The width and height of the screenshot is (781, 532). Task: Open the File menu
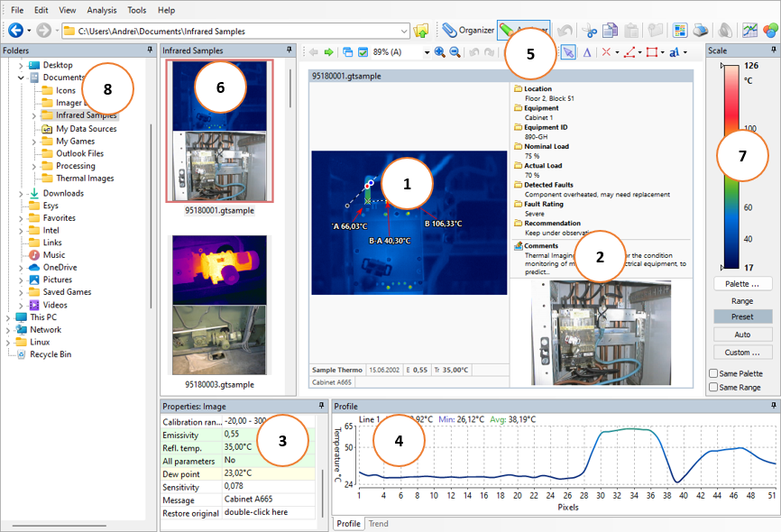pyautogui.click(x=17, y=10)
